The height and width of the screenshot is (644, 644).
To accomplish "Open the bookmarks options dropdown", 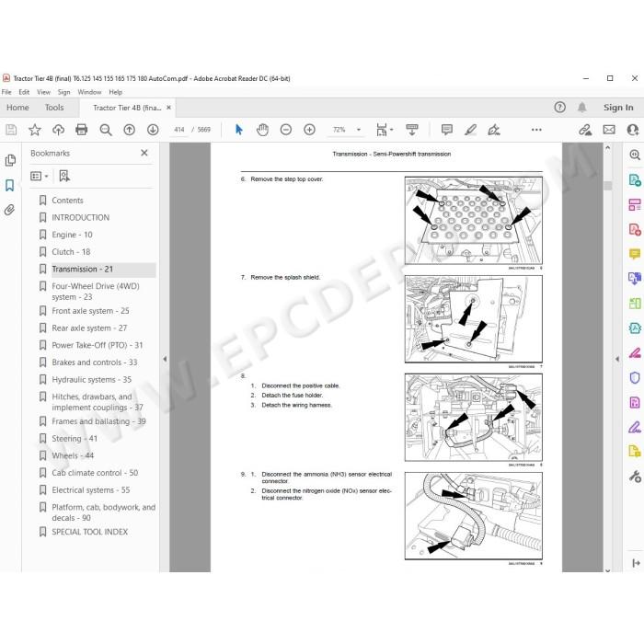I will [40, 177].
